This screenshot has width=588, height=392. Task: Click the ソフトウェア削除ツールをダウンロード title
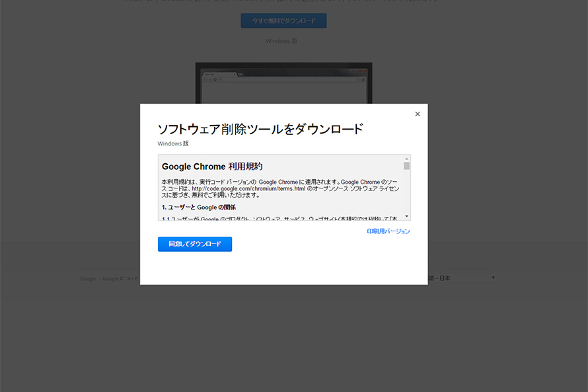(x=260, y=129)
